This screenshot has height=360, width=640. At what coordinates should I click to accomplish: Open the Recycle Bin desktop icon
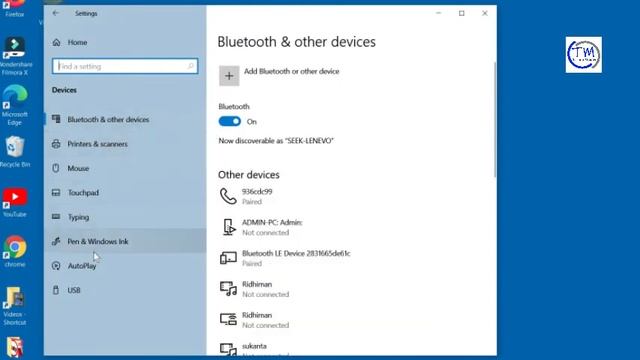(x=15, y=152)
